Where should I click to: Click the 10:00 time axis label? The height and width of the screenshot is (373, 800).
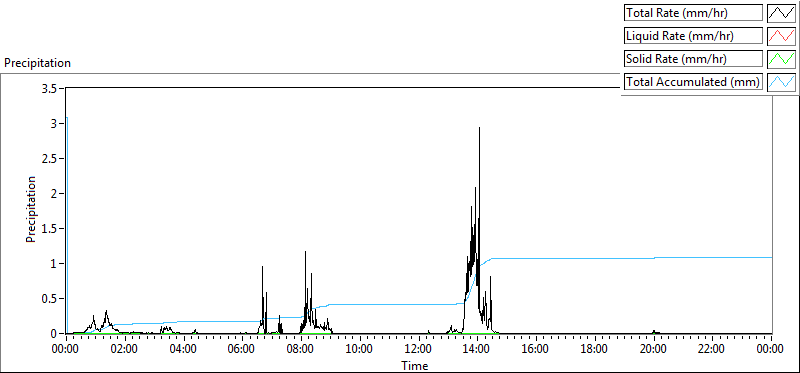(360, 350)
